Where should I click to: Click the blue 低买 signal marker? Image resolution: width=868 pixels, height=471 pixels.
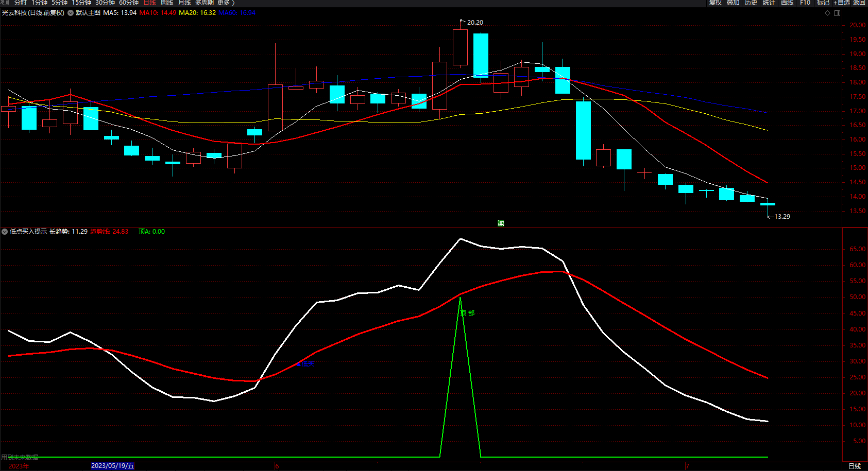(305, 363)
